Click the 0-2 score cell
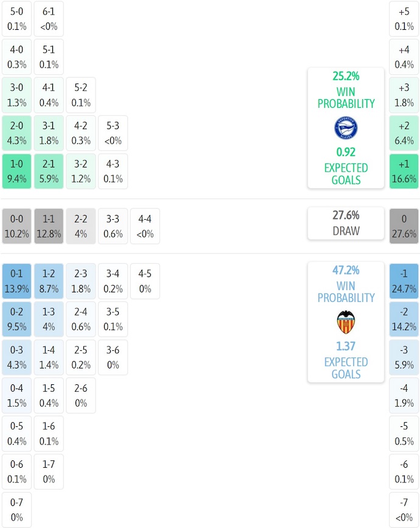 [17, 319]
